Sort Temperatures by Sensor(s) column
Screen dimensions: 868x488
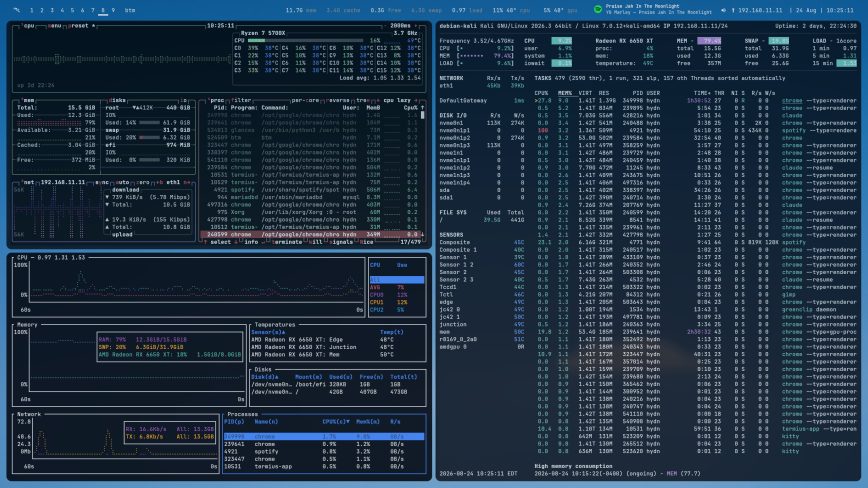[x=268, y=332]
